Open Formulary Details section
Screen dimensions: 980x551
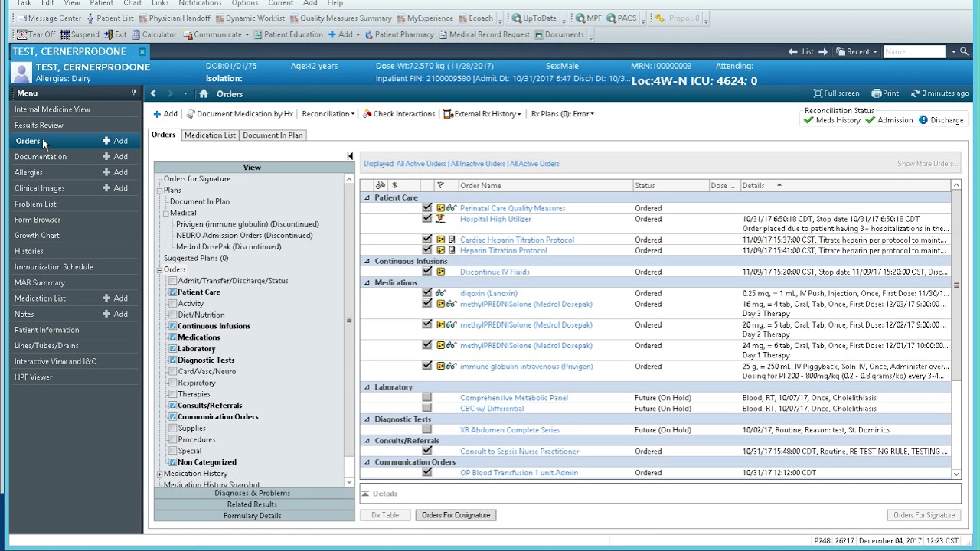point(252,516)
